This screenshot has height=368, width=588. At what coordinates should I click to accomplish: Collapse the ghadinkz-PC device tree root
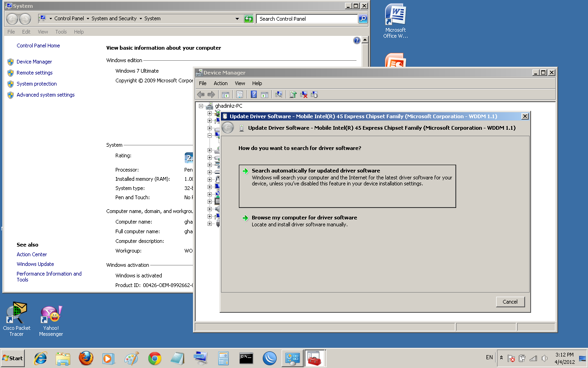[x=200, y=105]
